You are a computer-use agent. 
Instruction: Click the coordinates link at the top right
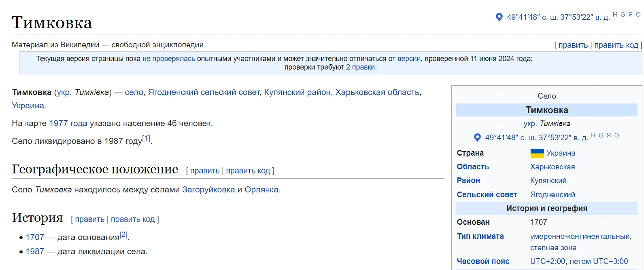[x=557, y=17]
